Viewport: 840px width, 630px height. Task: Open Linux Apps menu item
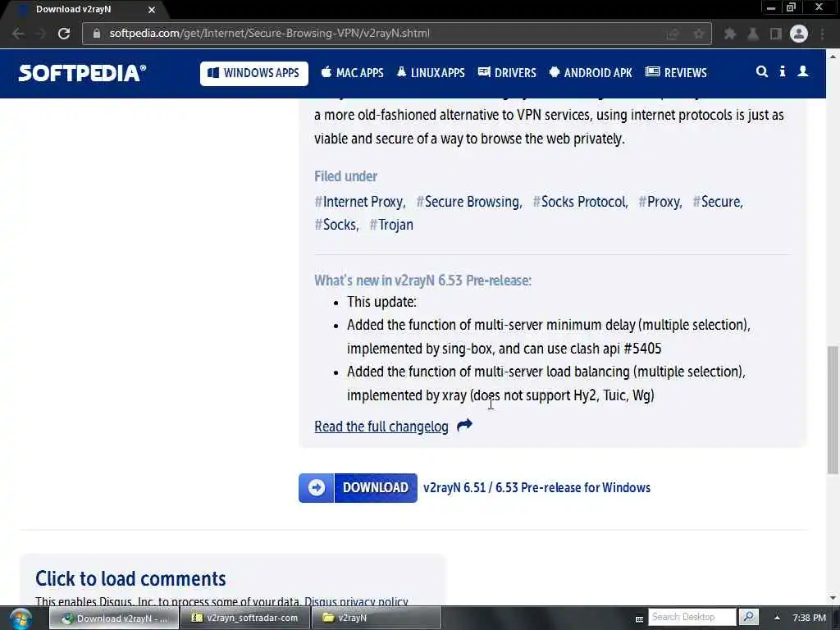click(431, 73)
